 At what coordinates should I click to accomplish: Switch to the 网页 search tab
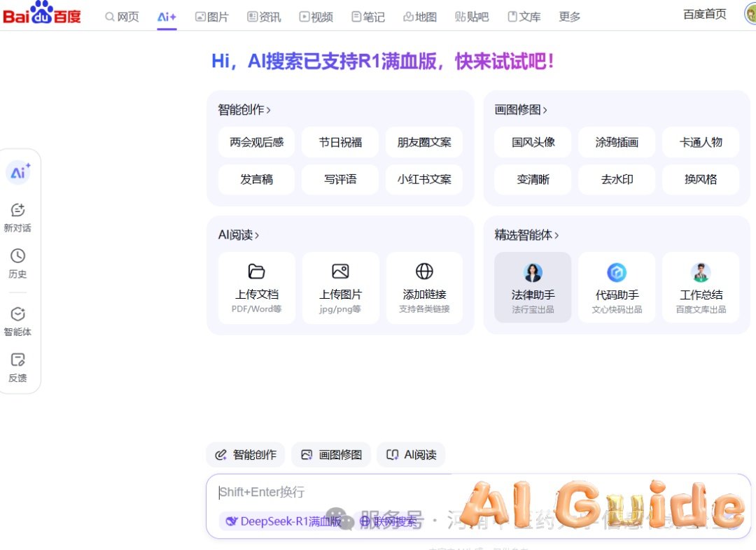[x=122, y=17]
